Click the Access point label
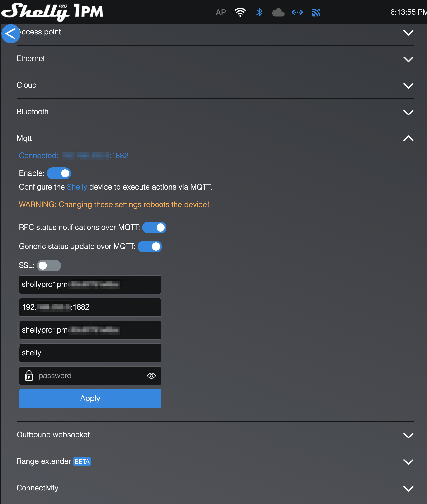This screenshot has width=427, height=504. [x=40, y=32]
